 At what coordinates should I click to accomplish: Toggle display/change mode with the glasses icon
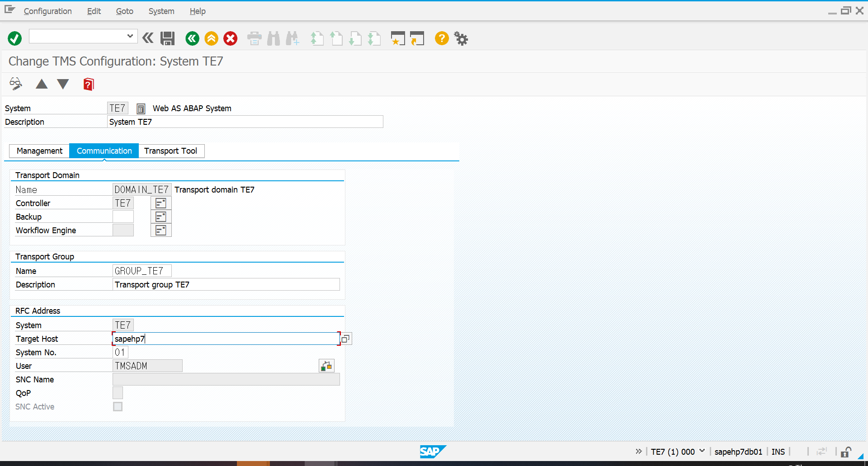(15, 84)
